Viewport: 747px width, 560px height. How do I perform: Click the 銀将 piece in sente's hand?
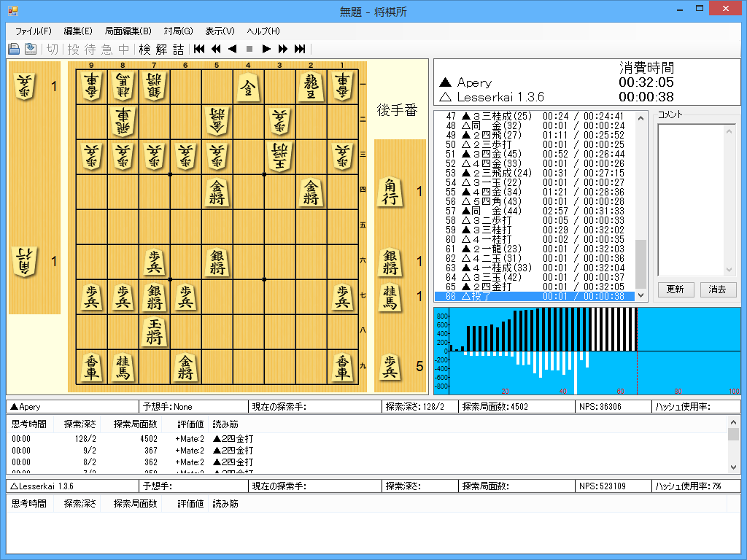[x=390, y=262]
